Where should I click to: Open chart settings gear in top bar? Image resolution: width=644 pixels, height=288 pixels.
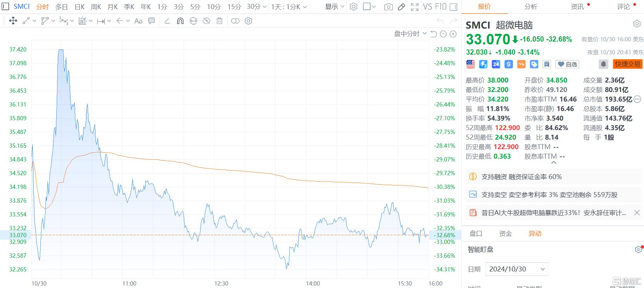pyautogui.click(x=354, y=7)
